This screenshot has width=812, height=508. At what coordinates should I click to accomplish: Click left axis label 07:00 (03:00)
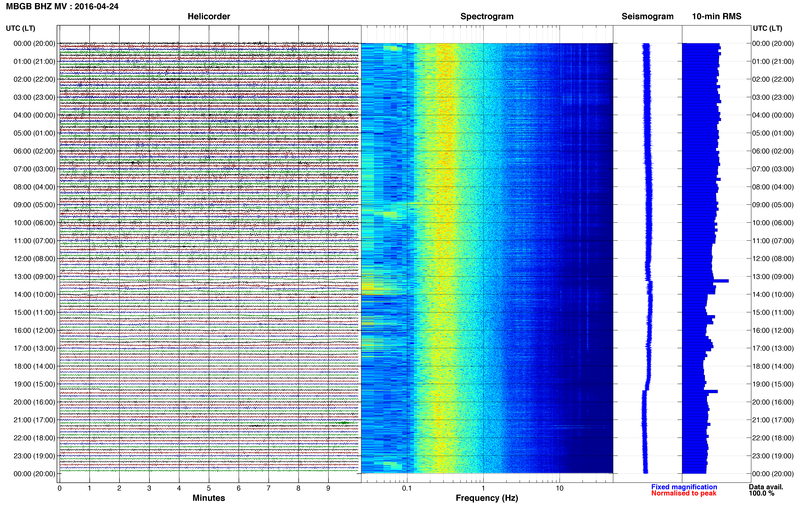pos(34,169)
